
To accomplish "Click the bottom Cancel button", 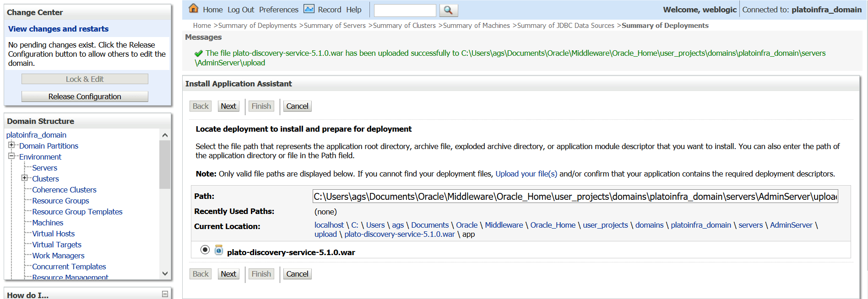I will pyautogui.click(x=297, y=274).
